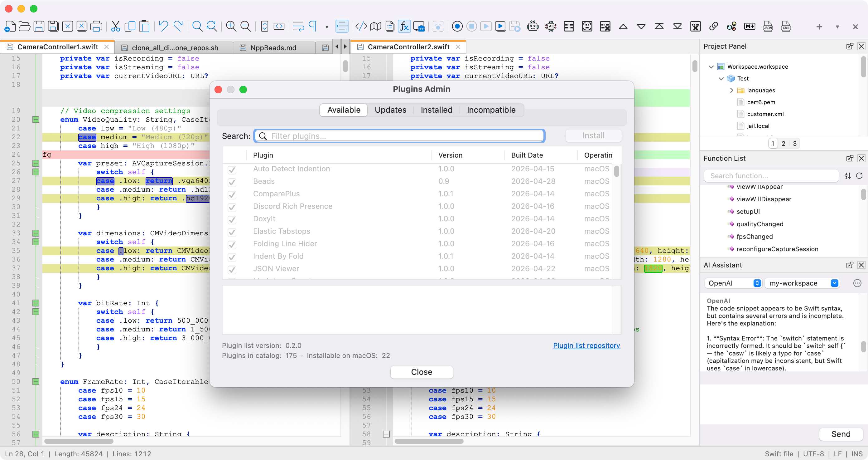Open Find with the magnifier icon
This screenshot has width=868, height=460.
click(197, 26)
